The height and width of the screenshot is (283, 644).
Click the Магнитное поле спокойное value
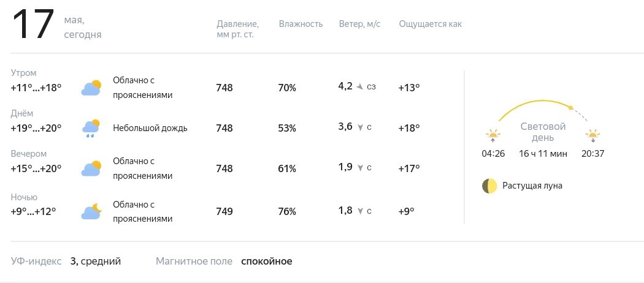(x=267, y=262)
